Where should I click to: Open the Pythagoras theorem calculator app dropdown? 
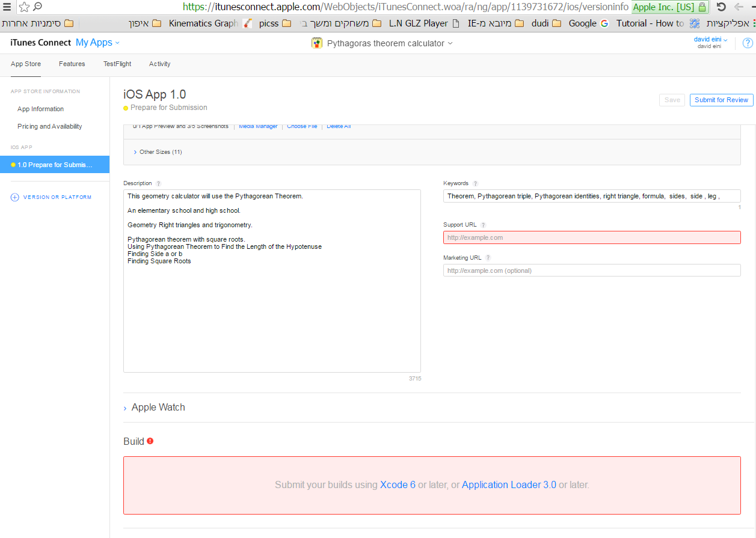[389, 43]
